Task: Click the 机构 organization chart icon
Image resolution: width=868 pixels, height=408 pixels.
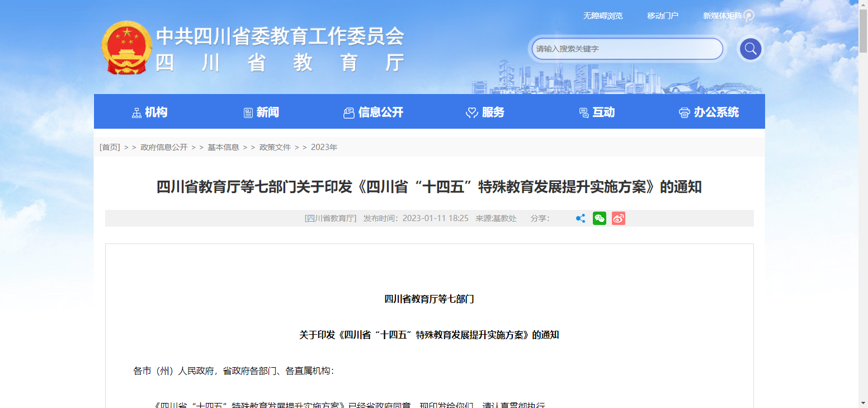Action: point(136,113)
